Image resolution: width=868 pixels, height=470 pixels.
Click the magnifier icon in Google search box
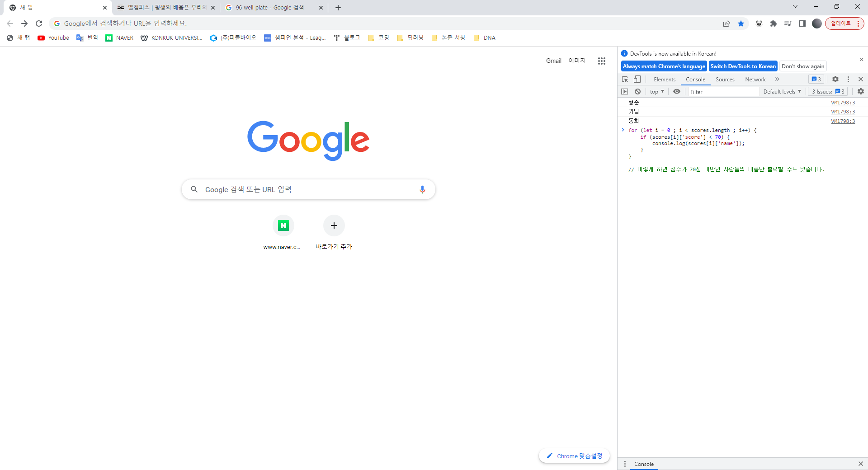(x=194, y=189)
